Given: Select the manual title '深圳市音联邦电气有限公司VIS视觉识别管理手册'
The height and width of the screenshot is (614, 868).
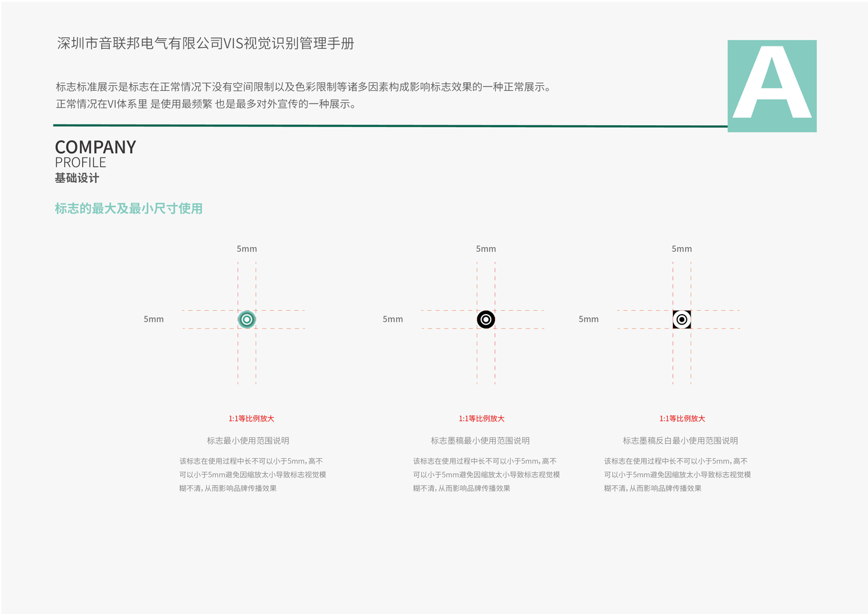Looking at the screenshot, I should click(x=206, y=43).
